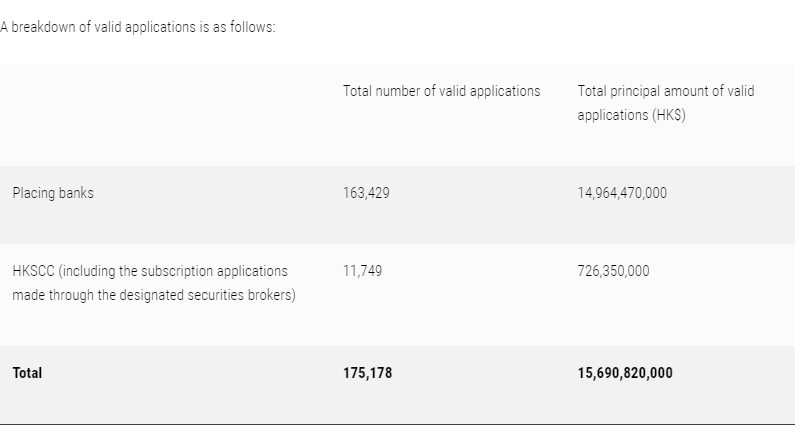Screen dimensions: 800x433
Task: Click 'Total principal amount of valid' header line
Action: pyautogui.click(x=666, y=91)
